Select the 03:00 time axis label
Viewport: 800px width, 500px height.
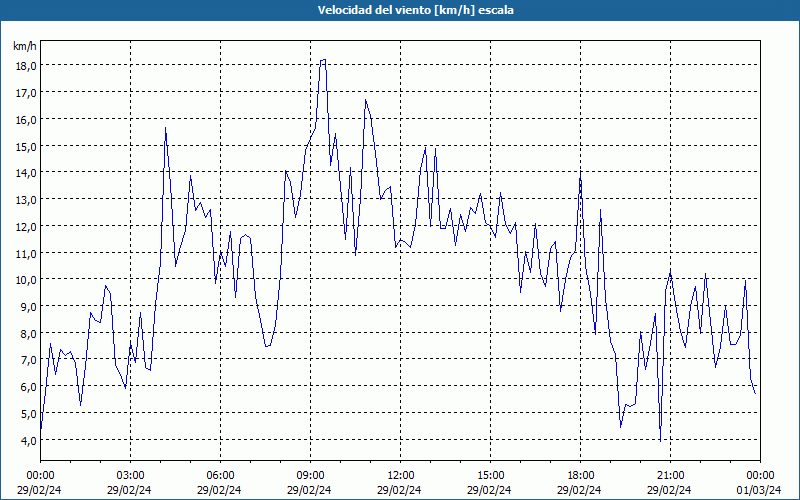click(131, 476)
